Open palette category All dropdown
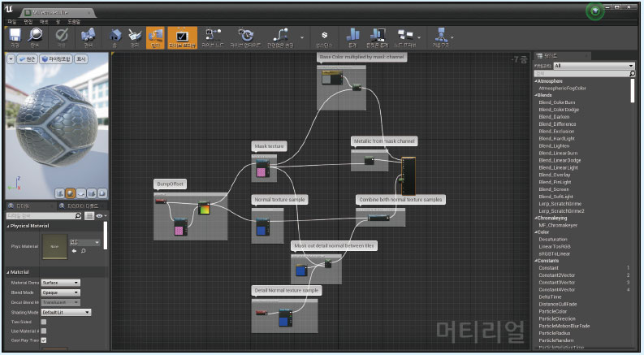Image resolution: width=644 pixels, height=355 pixels. pyautogui.click(x=594, y=66)
